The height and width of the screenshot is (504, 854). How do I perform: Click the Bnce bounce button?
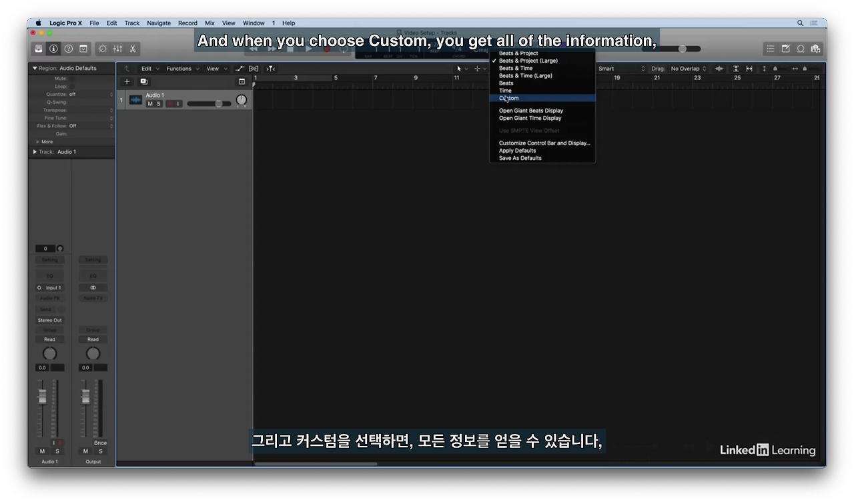100,443
